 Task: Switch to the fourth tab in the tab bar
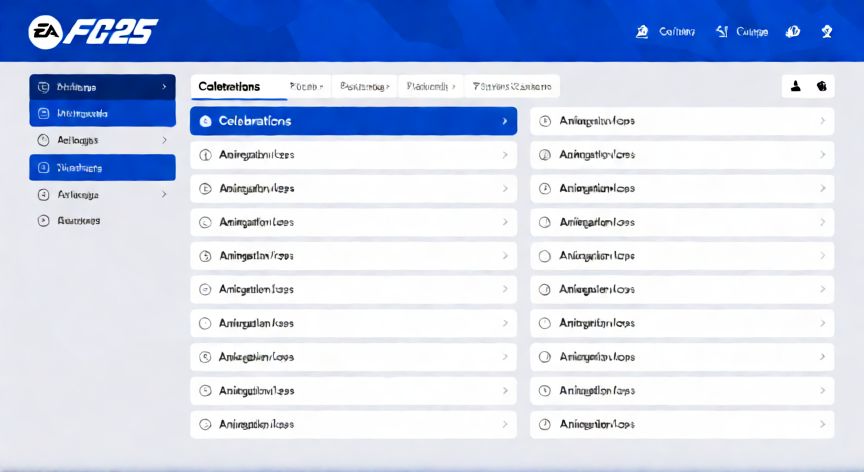[431, 86]
